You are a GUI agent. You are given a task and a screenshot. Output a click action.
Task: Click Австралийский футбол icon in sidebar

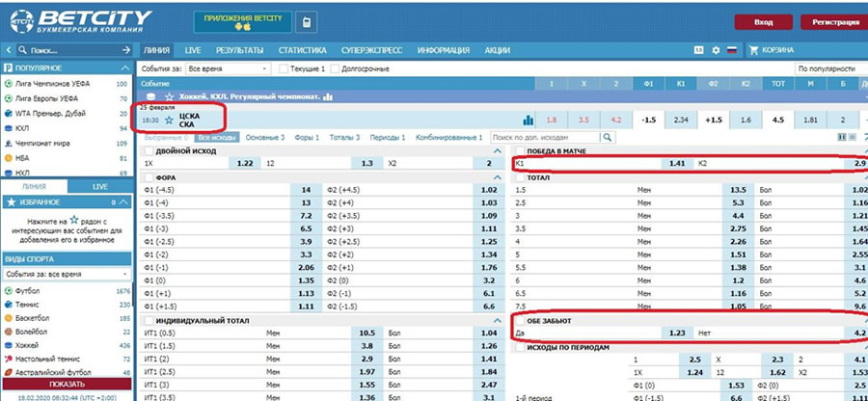tap(9, 372)
